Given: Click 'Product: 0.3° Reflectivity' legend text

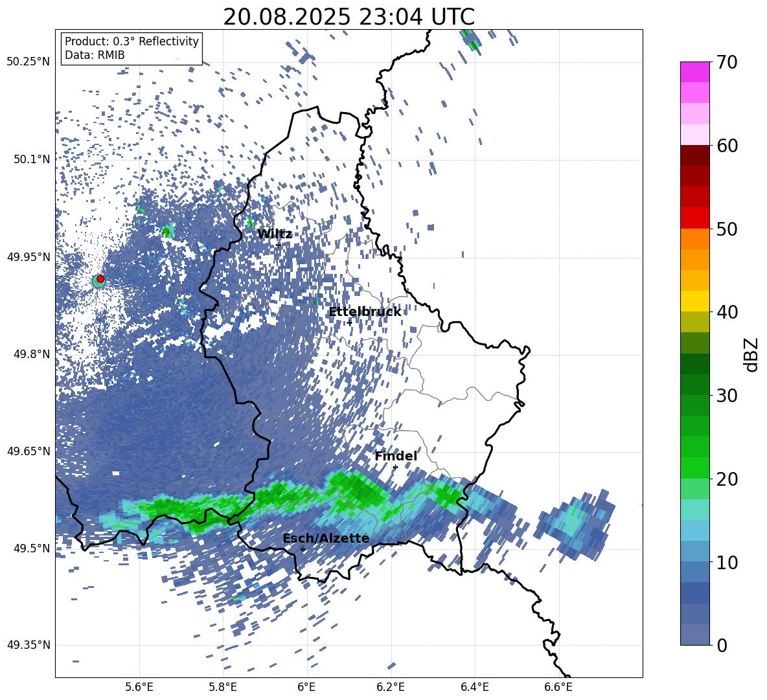Looking at the screenshot, I should click(x=132, y=41).
